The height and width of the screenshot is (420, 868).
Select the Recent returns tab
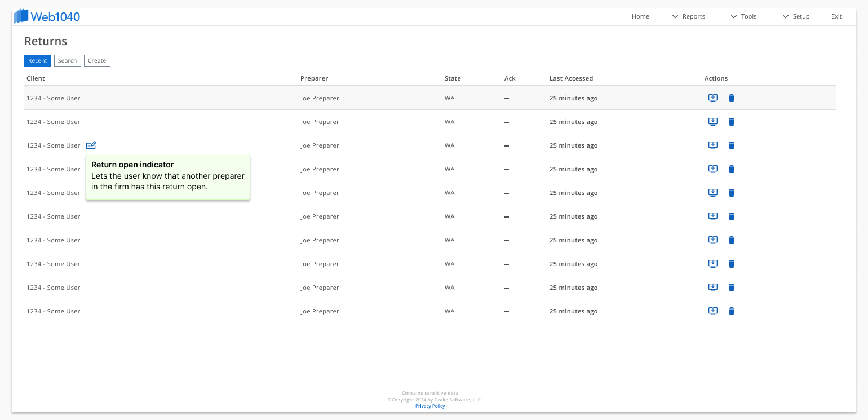[38, 60]
